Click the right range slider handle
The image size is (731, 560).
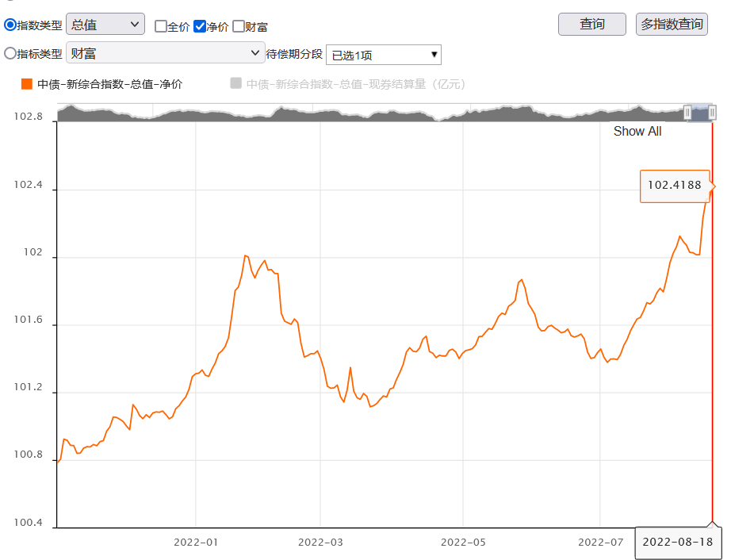pyautogui.click(x=712, y=113)
